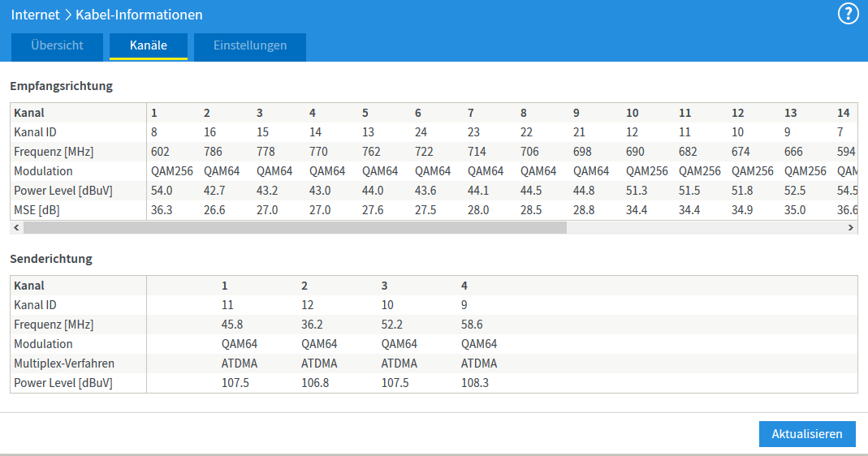Click the Aktualisieren button
Viewport: 868px width, 456px height.
tap(807, 434)
